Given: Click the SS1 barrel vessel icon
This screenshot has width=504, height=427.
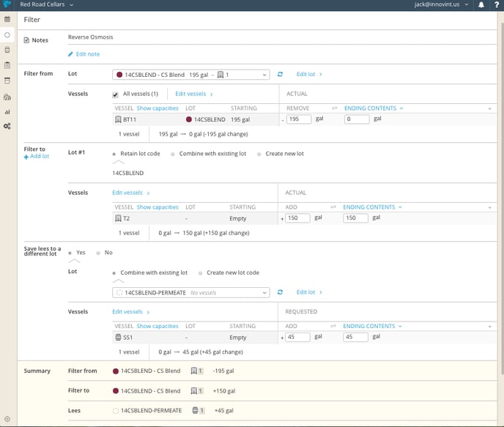Looking at the screenshot, I should pyautogui.click(x=118, y=338).
